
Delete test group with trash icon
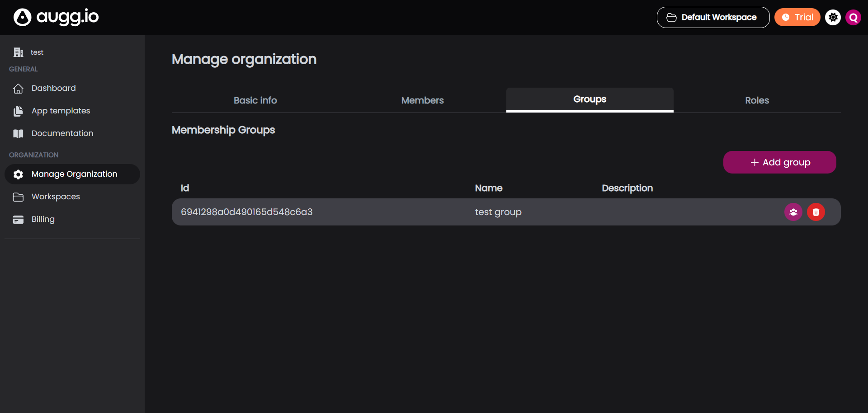tap(816, 212)
